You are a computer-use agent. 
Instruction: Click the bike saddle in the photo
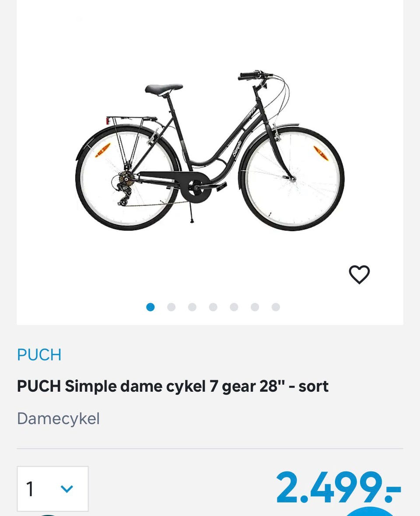click(x=164, y=89)
